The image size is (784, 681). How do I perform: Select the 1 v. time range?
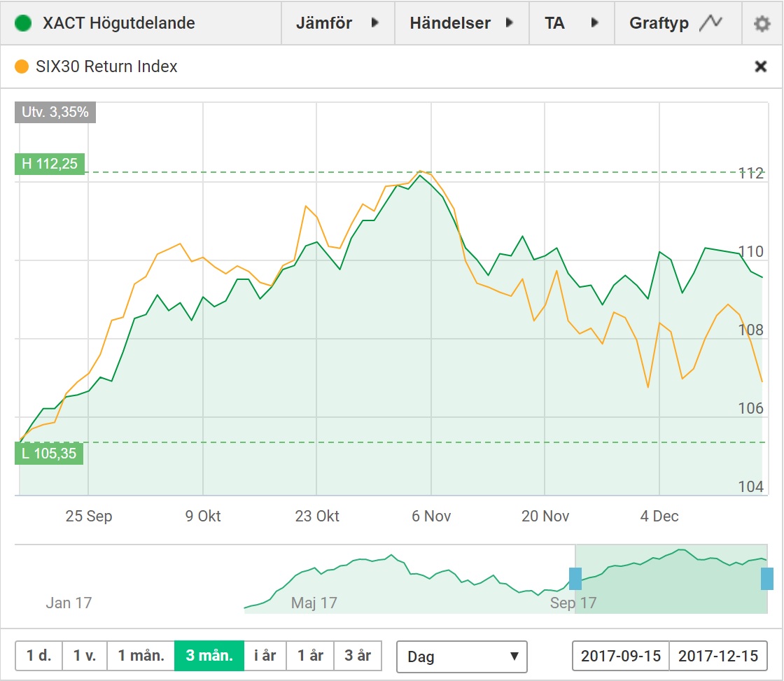[x=85, y=656]
